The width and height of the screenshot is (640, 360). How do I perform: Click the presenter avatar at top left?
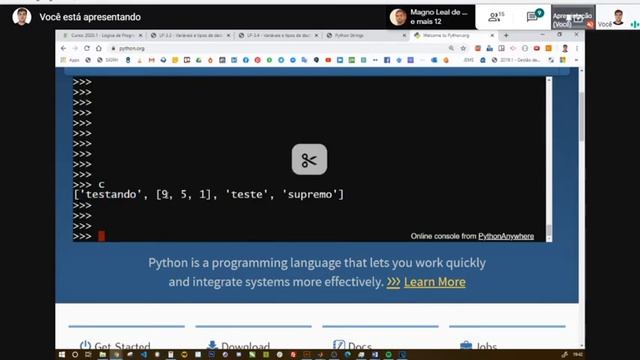pos(22,17)
